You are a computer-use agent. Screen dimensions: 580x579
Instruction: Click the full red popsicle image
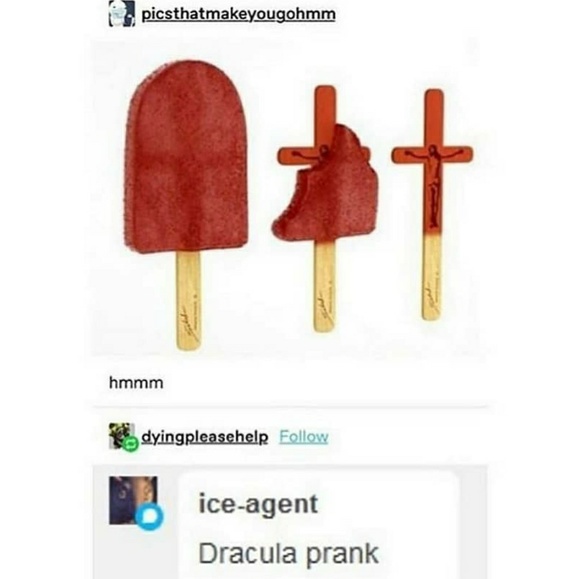click(186, 205)
